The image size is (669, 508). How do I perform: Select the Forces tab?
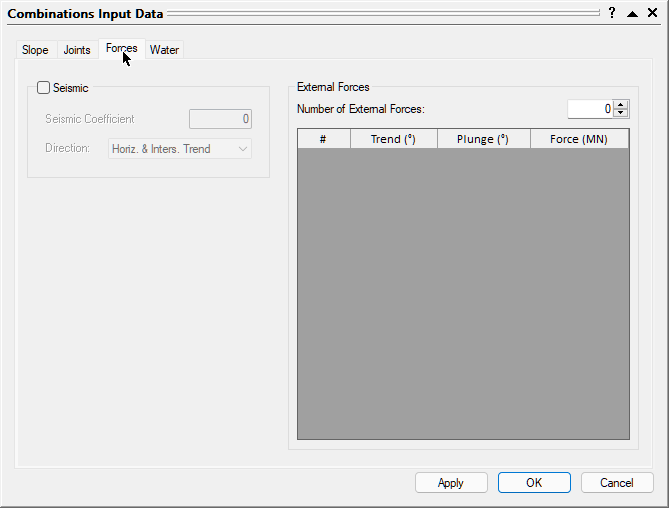coord(122,48)
